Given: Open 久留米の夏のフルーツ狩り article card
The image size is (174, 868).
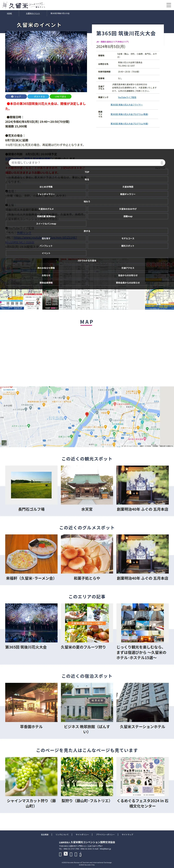Looking at the screenshot, I should click(x=87, y=627).
